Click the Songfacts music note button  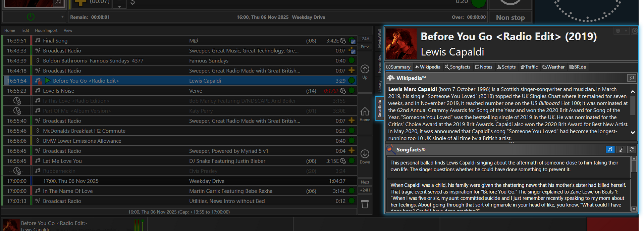click(x=610, y=149)
